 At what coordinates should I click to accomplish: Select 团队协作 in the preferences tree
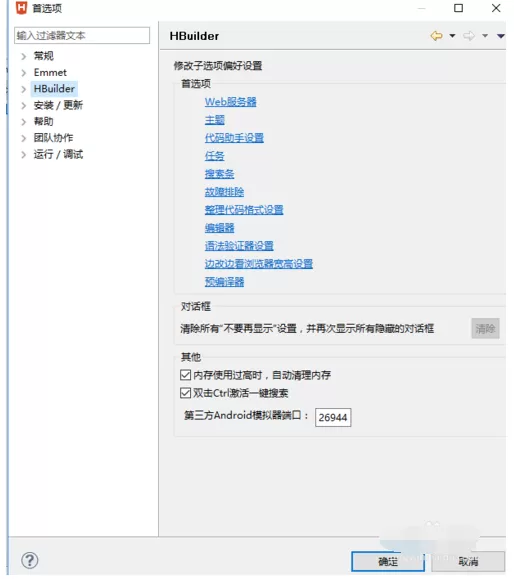tap(53, 138)
